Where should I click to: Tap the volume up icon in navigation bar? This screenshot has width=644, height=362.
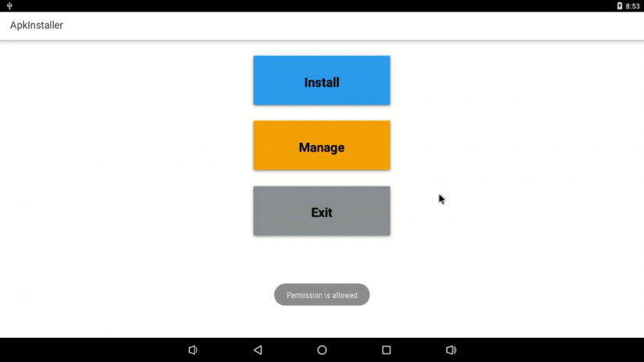point(451,350)
